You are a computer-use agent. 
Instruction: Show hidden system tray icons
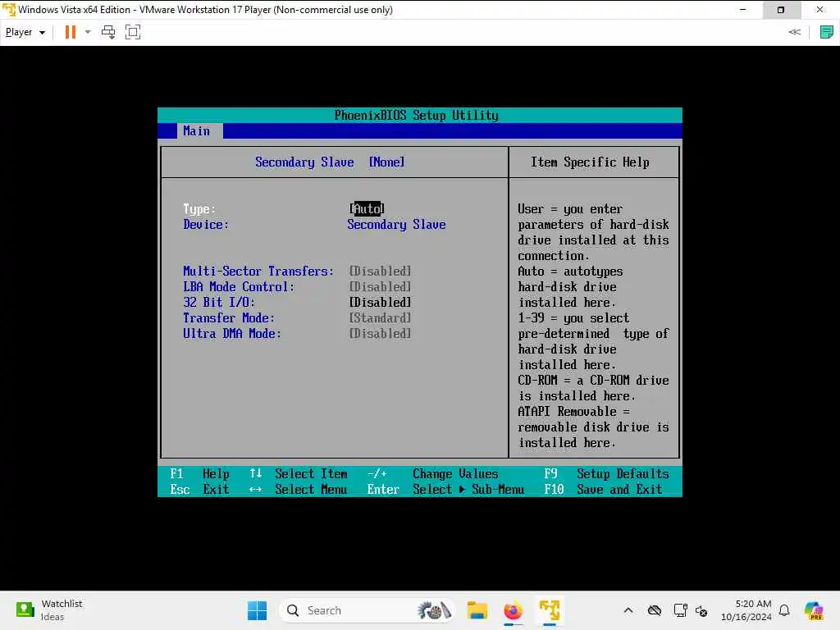point(628,610)
